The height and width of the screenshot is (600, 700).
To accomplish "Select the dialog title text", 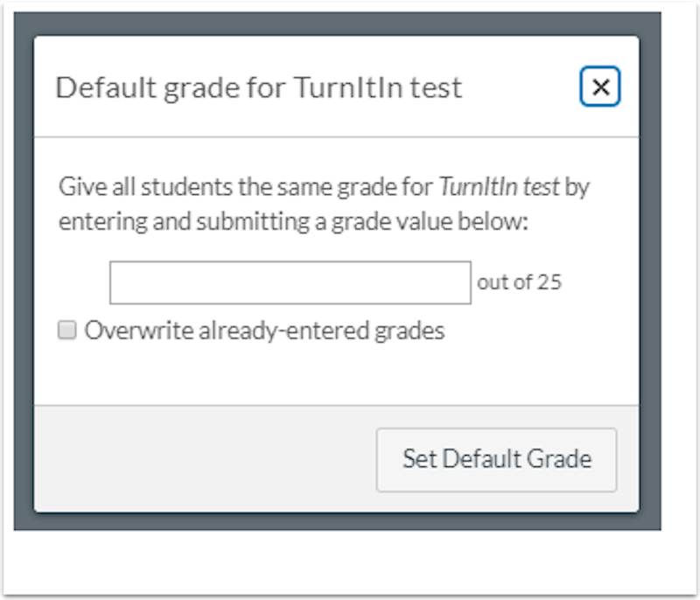I will pyautogui.click(x=259, y=87).
